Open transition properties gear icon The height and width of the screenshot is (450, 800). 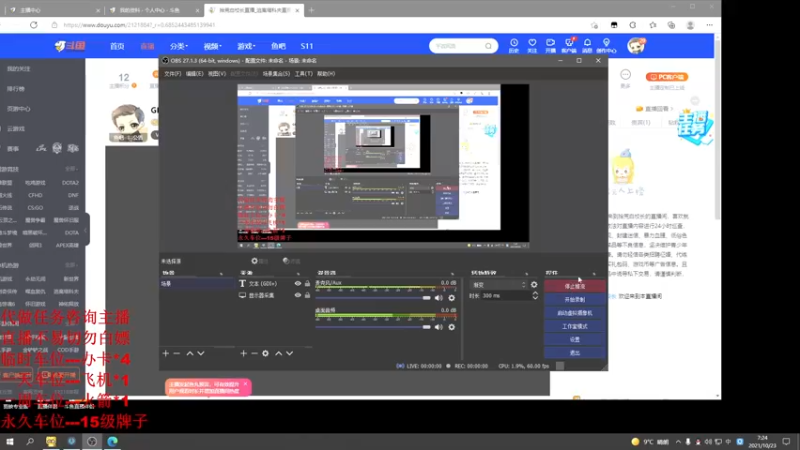pyautogui.click(x=534, y=285)
